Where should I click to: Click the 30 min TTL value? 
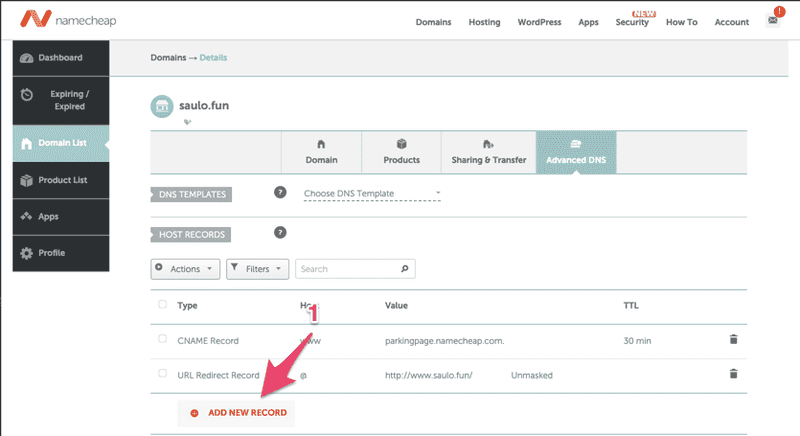637,341
